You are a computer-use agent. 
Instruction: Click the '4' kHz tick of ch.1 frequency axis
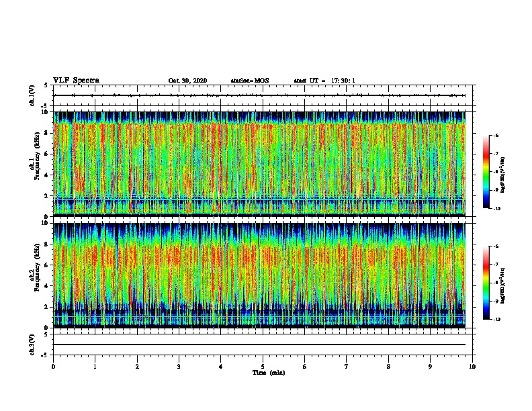pos(46,175)
